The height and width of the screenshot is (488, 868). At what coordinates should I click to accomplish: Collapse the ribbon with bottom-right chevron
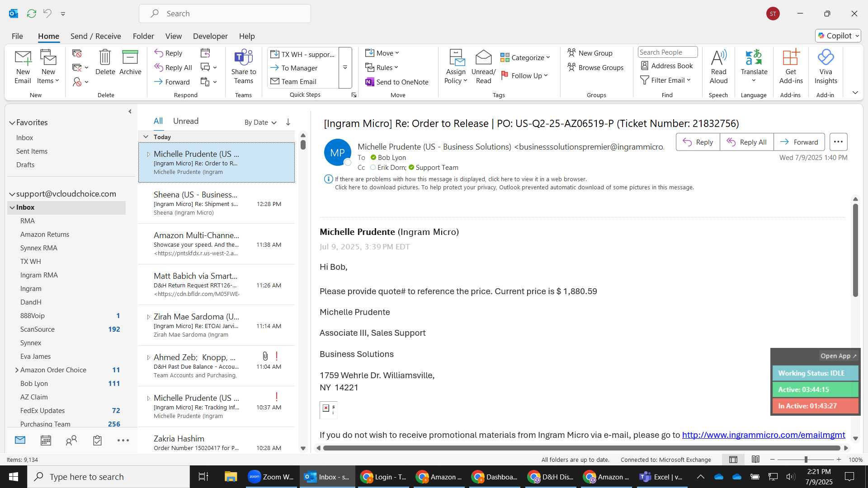(x=855, y=93)
